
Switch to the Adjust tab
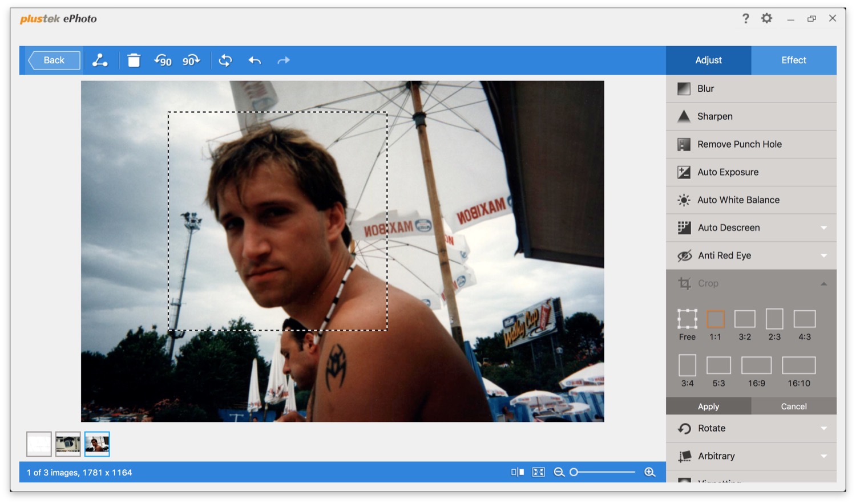tap(708, 60)
